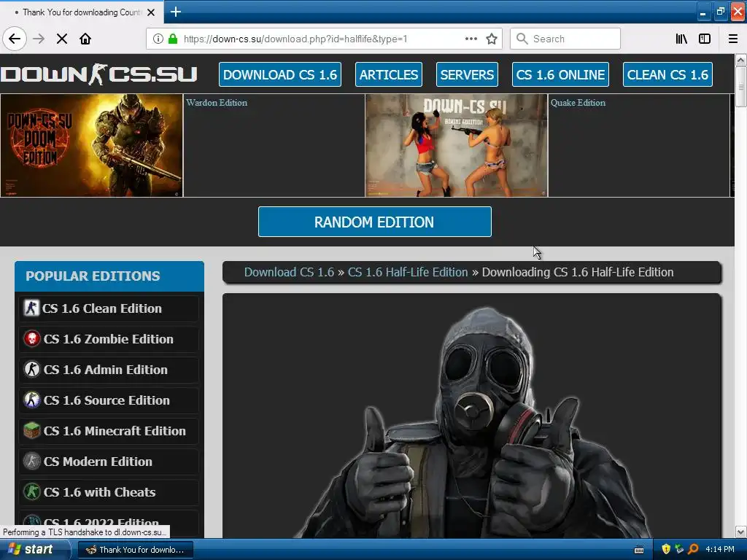This screenshot has width=747, height=560.
Task: Open the Firefox home page icon
Action: pos(85,39)
